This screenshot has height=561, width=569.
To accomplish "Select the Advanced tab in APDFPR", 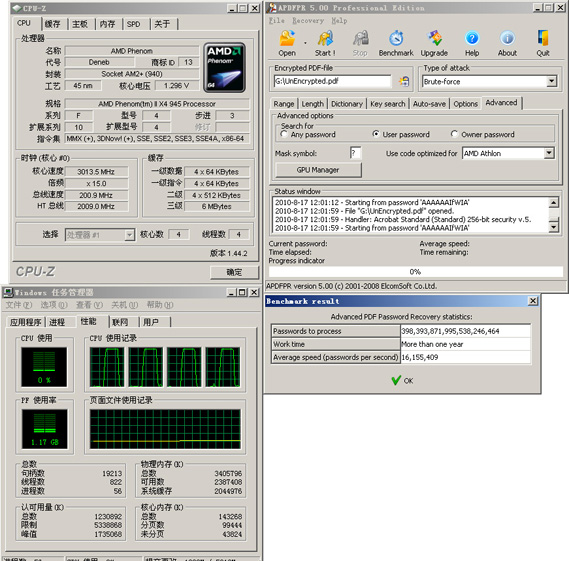I will click(501, 103).
